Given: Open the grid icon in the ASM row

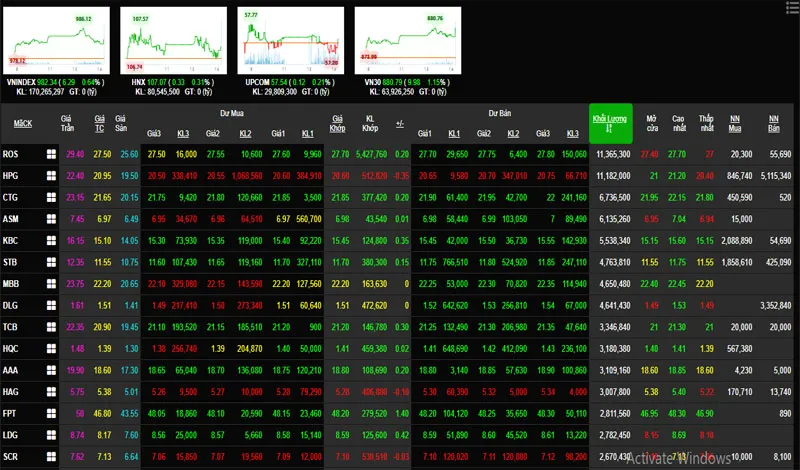Looking at the screenshot, I should pos(51,219).
